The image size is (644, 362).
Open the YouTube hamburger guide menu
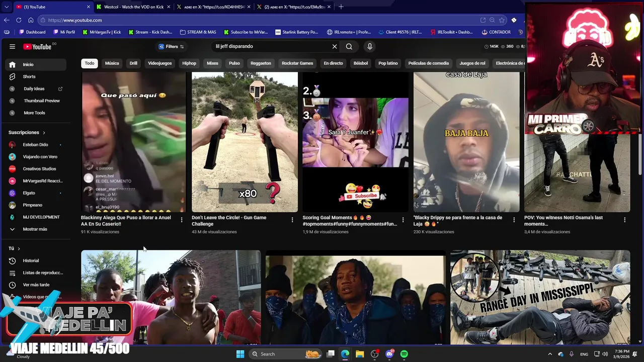(12, 46)
